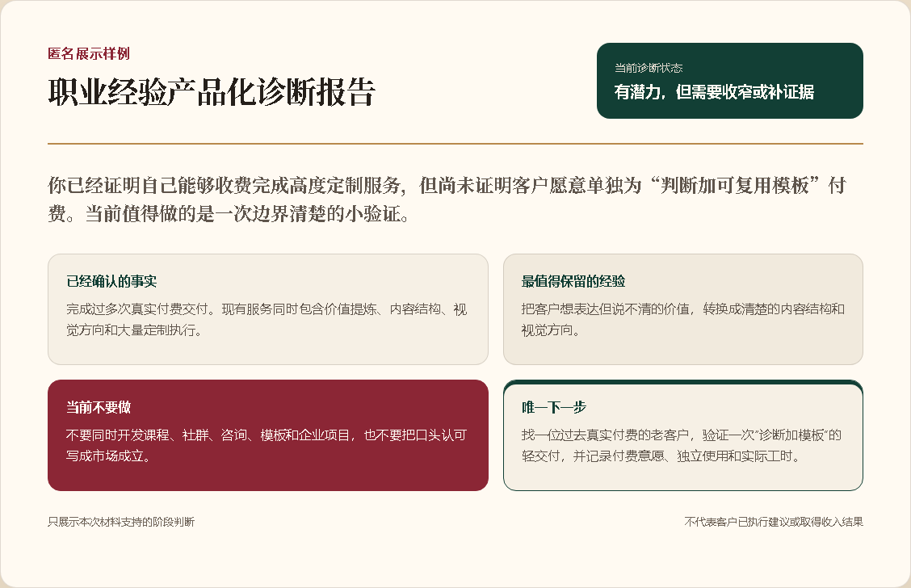Click the summary paragraph starting '你已经证明自己'
The image size is (911, 588).
click(x=447, y=199)
